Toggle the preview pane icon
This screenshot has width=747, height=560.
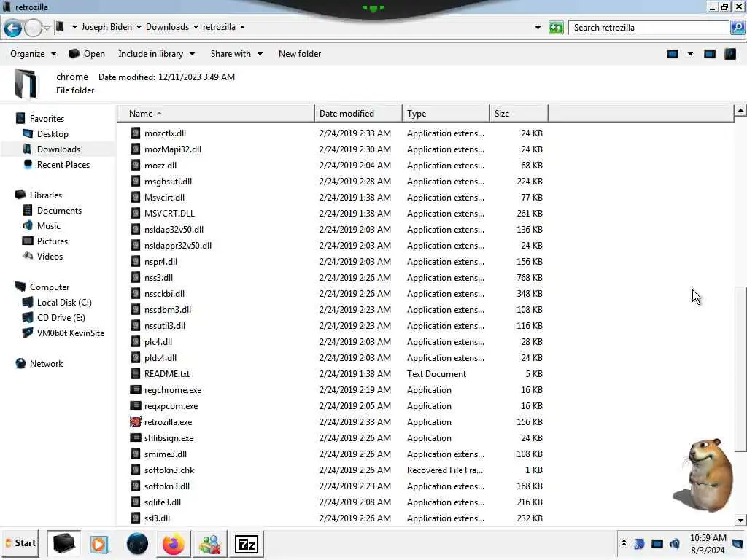710,54
